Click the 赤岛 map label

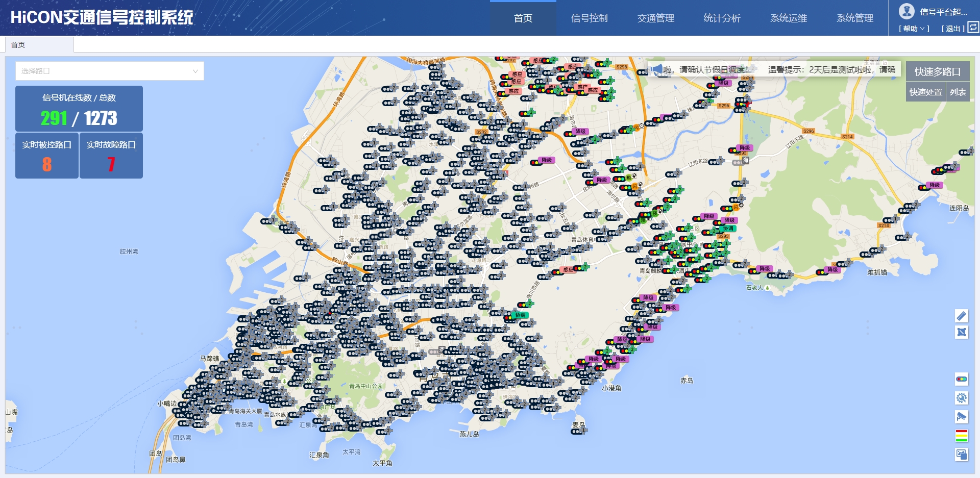[x=687, y=381]
